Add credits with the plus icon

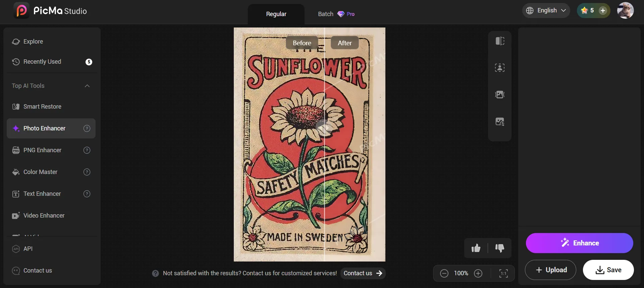(x=603, y=10)
